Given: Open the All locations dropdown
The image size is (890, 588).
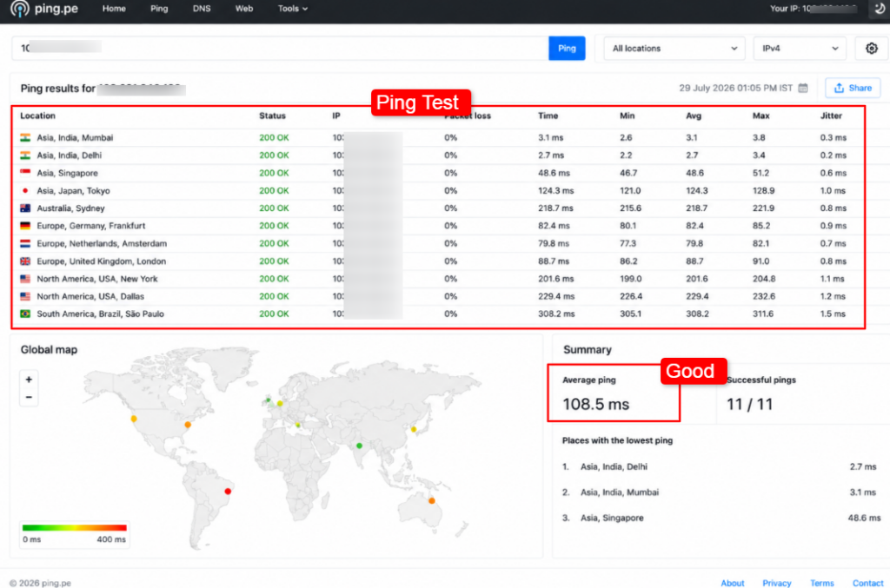Looking at the screenshot, I should [x=674, y=48].
